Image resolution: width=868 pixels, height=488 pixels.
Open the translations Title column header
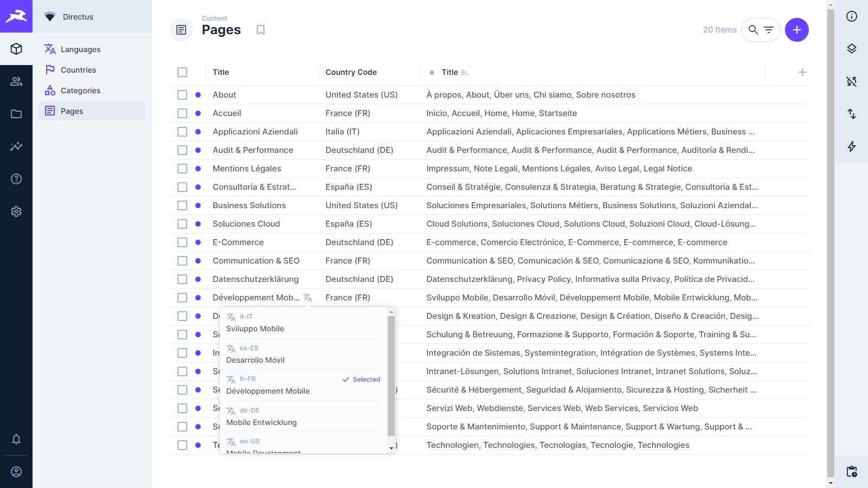(450, 72)
